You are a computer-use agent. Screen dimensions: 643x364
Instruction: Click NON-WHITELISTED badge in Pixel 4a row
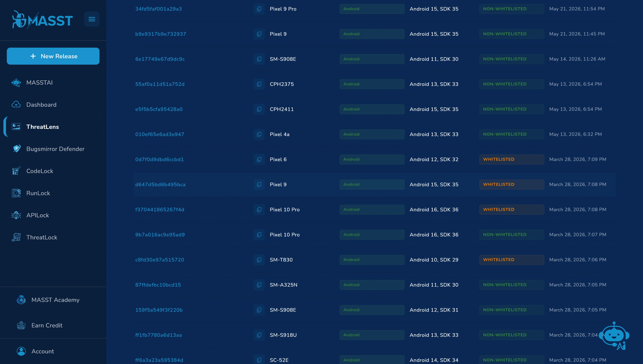512,134
